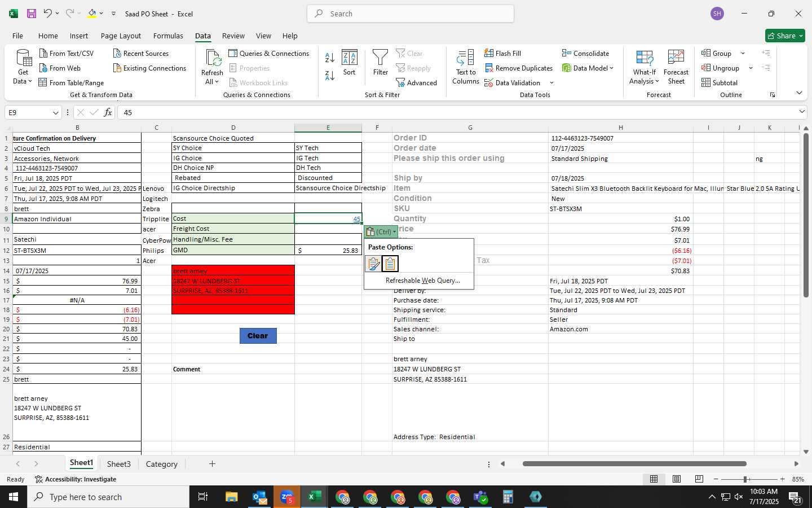Open Consolidate tool
812x508 pixels.
point(586,53)
